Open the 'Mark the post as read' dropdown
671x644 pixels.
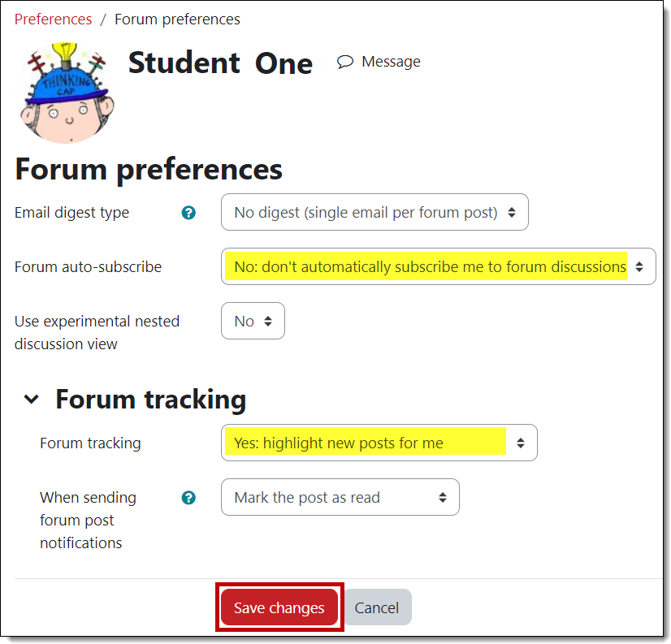(340, 497)
